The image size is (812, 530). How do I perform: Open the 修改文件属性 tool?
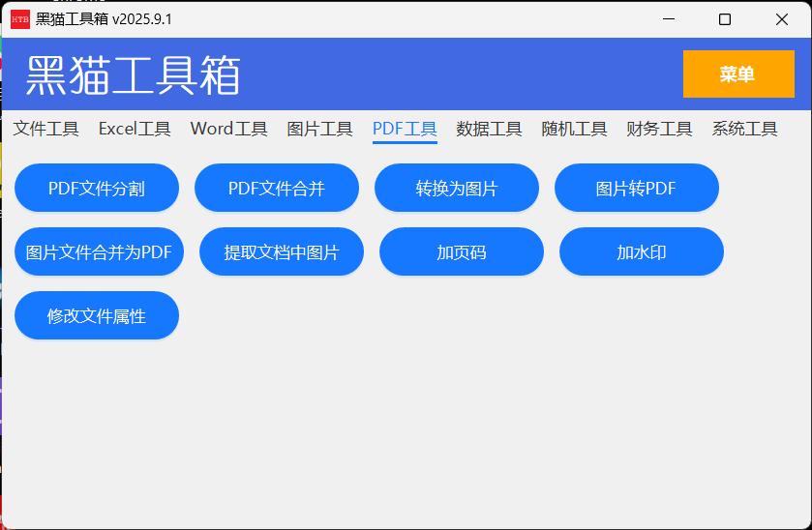coord(97,316)
